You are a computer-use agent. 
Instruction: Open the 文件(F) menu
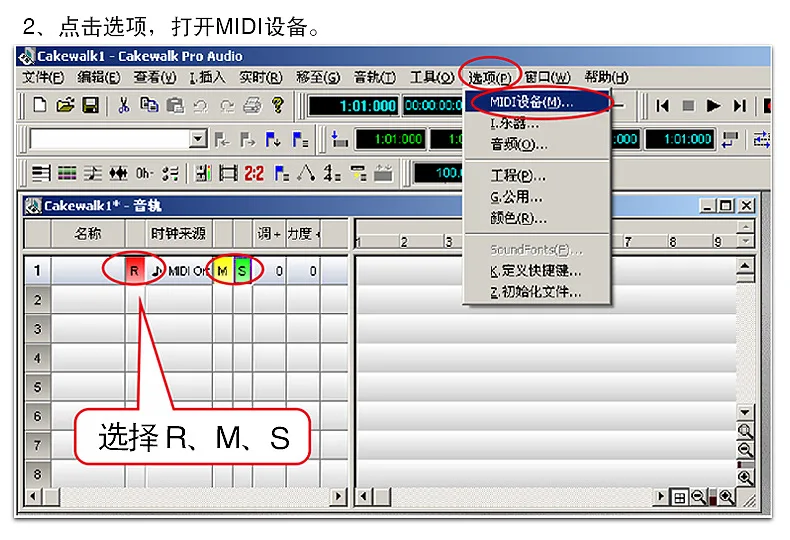(x=43, y=77)
